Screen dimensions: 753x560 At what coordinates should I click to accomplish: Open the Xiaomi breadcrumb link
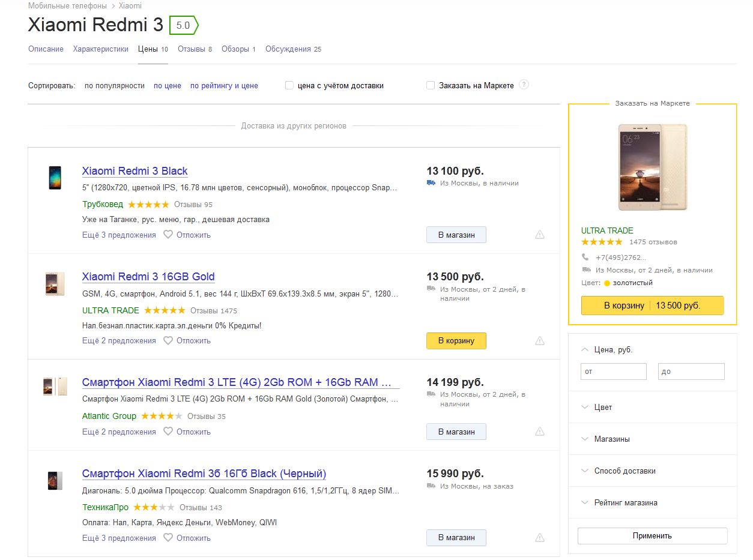pos(130,5)
